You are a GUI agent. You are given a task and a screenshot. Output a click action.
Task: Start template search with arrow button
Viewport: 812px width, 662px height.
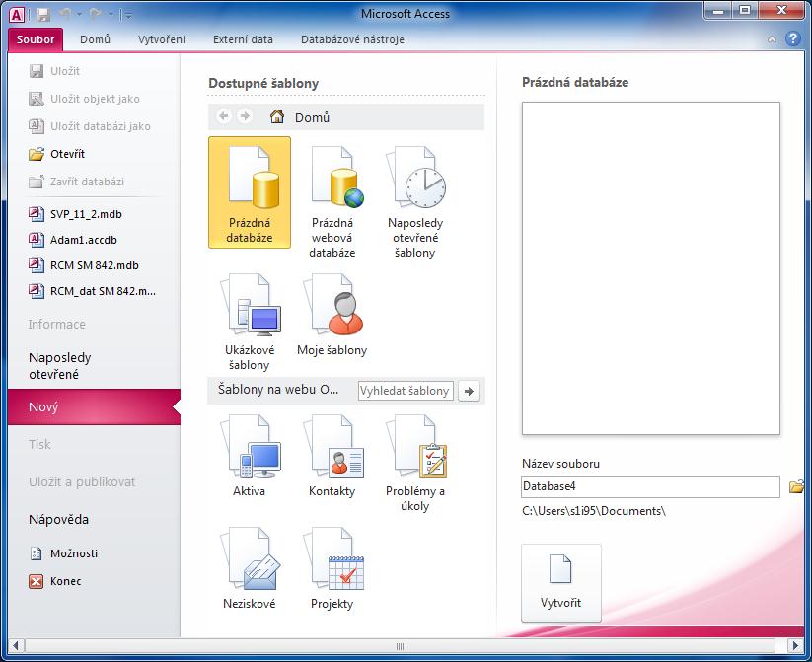coord(469,391)
